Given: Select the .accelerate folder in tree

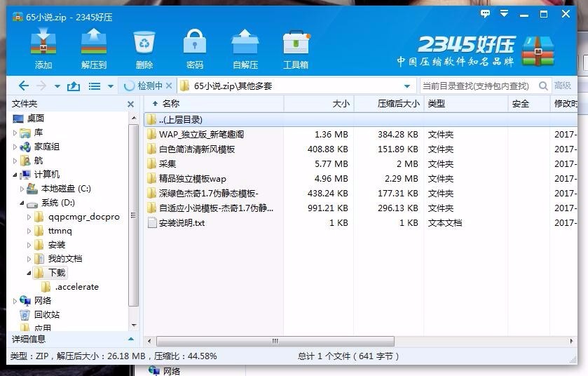Looking at the screenshot, I should [77, 287].
